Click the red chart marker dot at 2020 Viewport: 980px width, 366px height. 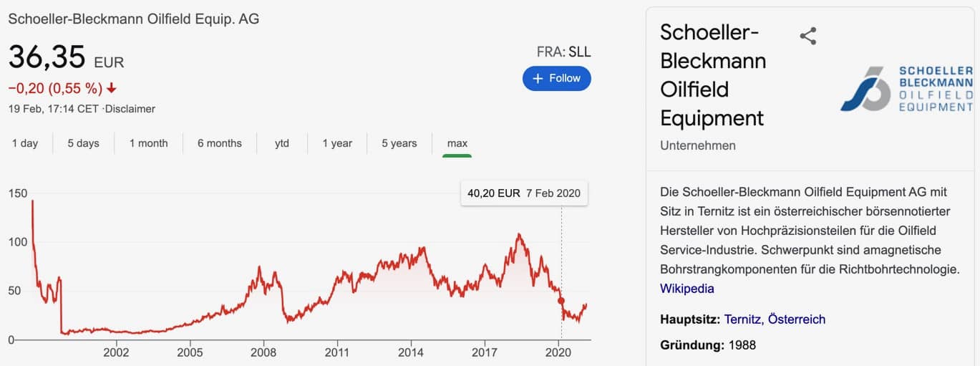(561, 301)
